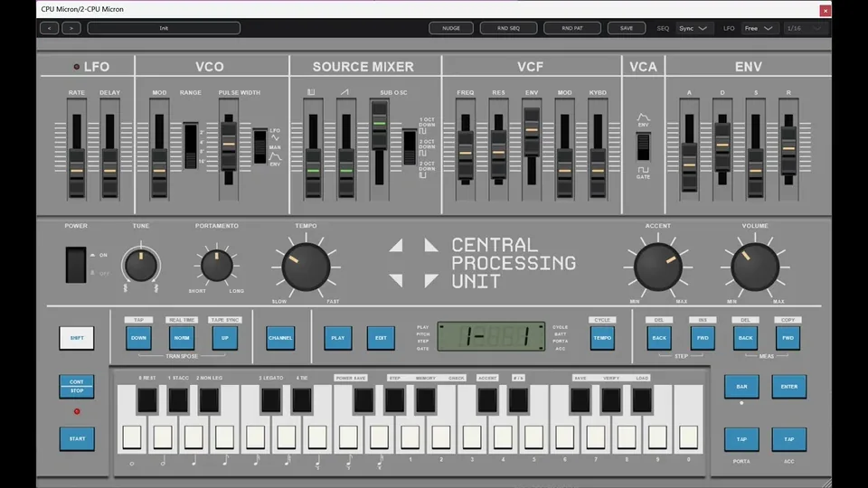Click the blue TEMPO cycle button
The image size is (868, 488).
(602, 338)
